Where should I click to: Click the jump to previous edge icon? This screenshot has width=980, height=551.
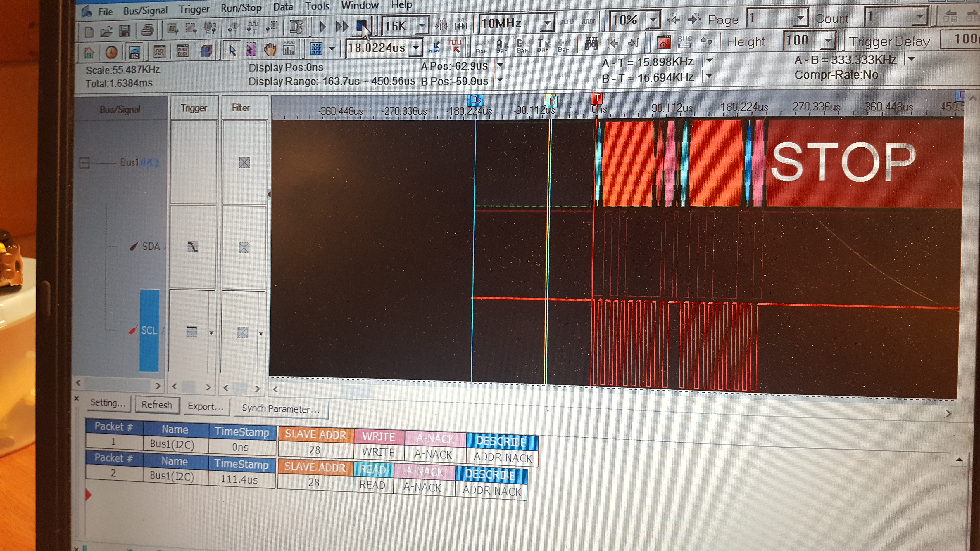(612, 43)
